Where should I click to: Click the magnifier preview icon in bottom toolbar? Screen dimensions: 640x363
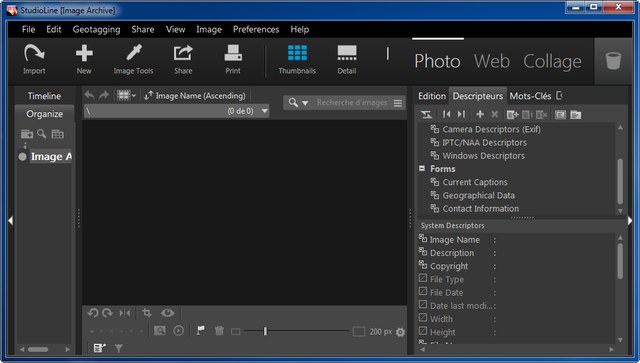pos(160,331)
